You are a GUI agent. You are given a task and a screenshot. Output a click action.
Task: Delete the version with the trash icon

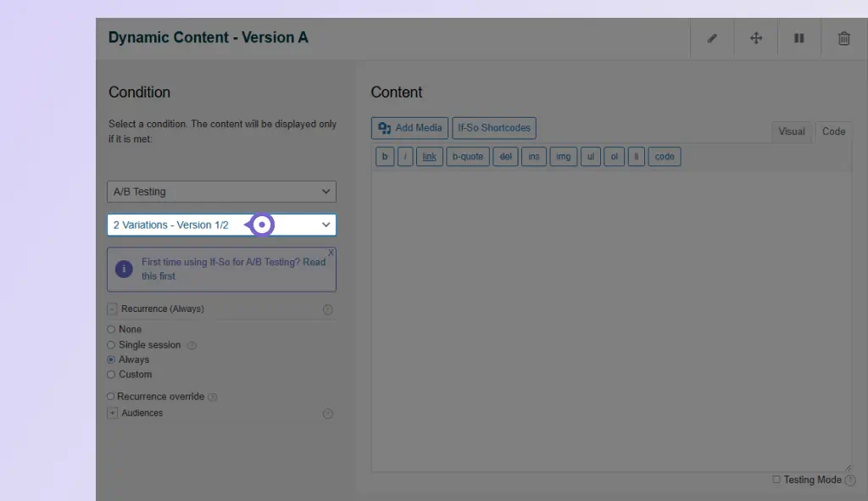click(843, 38)
